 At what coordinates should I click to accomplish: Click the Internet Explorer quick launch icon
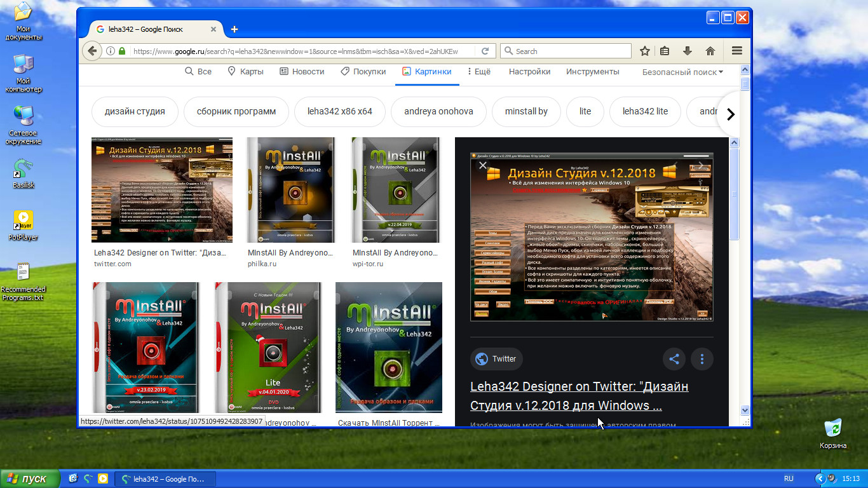(x=73, y=478)
